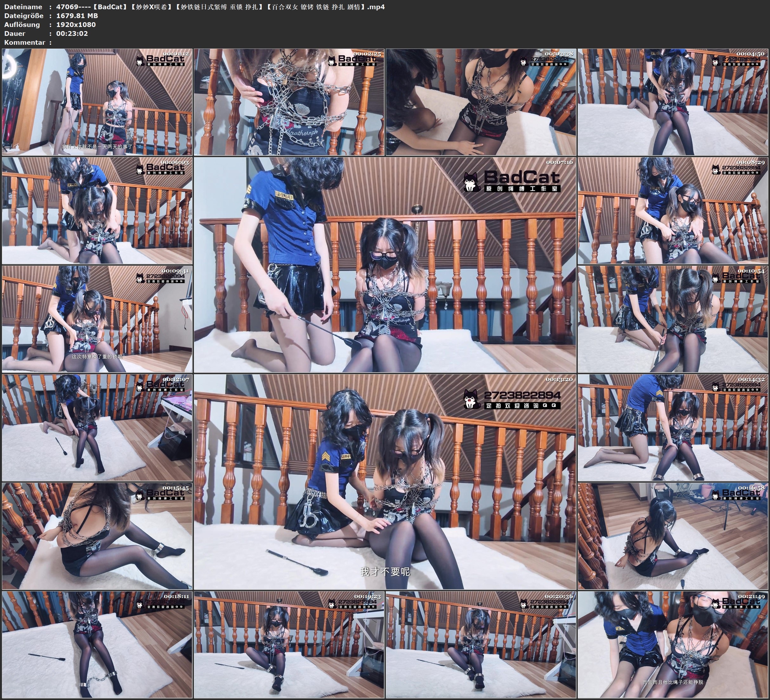
Task: Open the large frame at 00:13:20
Action: [385, 482]
